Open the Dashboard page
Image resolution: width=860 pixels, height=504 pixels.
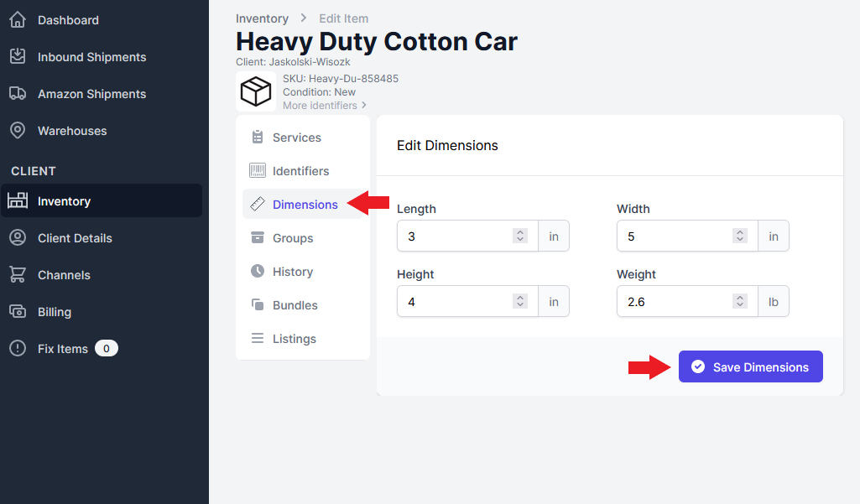click(68, 20)
